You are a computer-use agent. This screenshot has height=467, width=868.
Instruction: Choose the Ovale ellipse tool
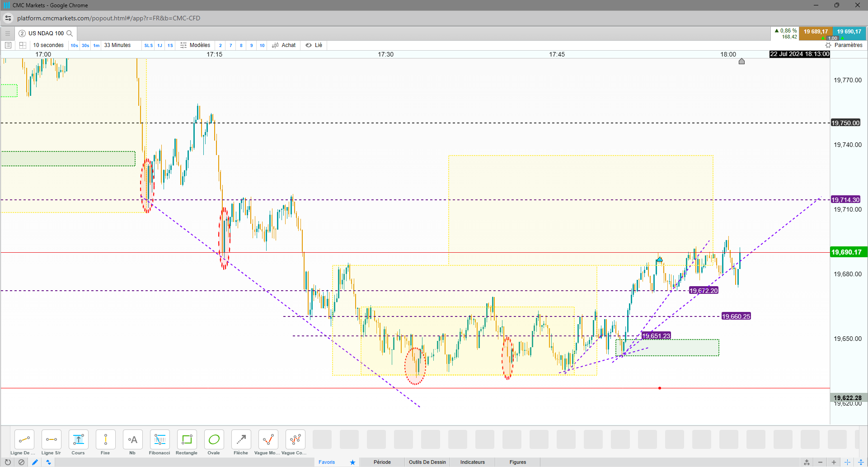(214, 439)
